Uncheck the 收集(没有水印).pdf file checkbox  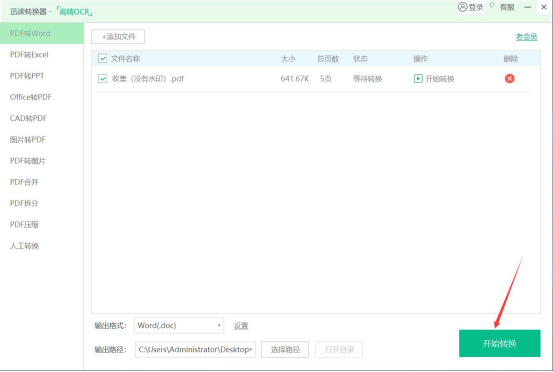click(x=102, y=78)
